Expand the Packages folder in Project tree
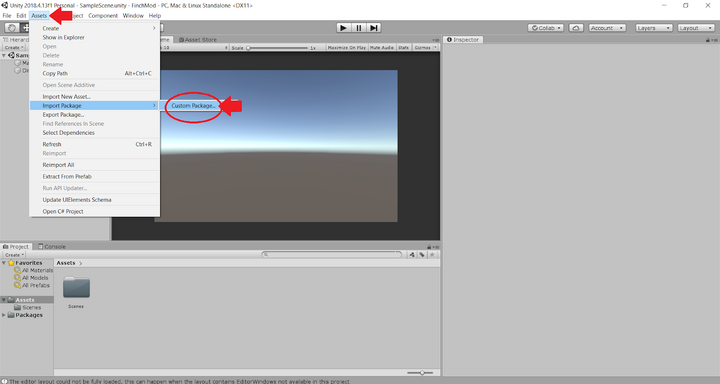This screenshot has height=384, width=720. [4, 315]
